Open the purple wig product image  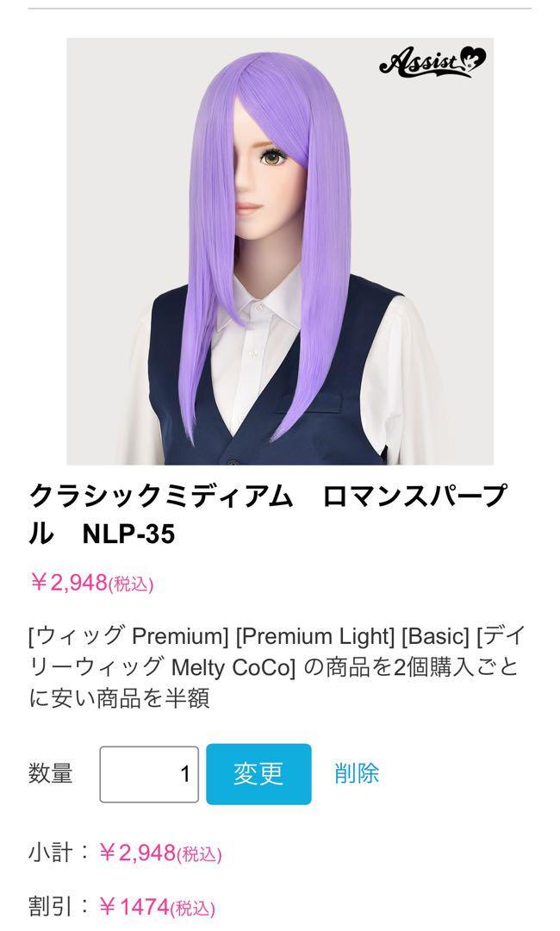tap(280, 251)
